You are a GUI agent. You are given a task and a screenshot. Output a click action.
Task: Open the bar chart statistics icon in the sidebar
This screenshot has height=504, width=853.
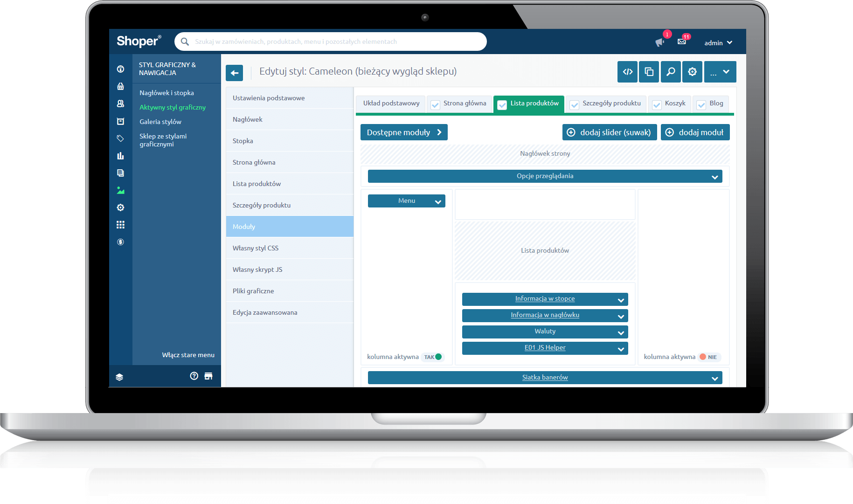pos(120,156)
